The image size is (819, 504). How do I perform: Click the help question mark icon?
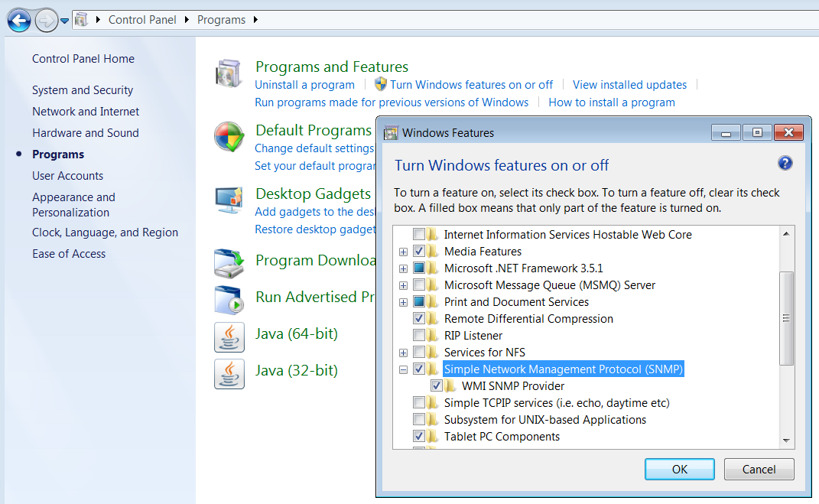click(x=785, y=163)
